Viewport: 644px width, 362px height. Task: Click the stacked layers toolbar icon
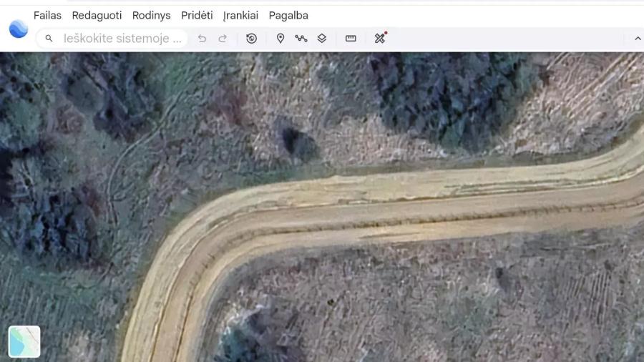click(322, 39)
